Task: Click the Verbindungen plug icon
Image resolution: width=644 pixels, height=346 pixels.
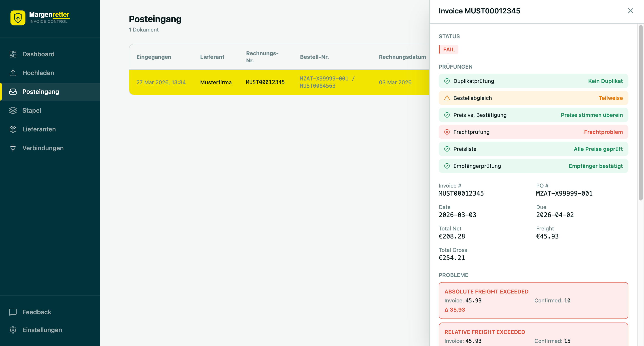Action: point(13,148)
